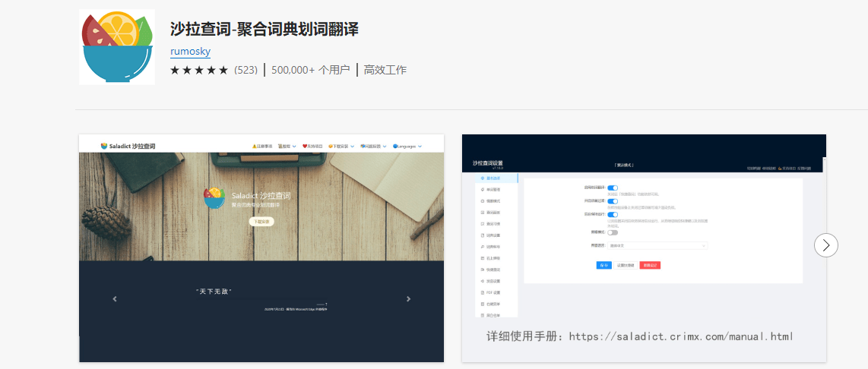
Task: Open the 高效工作 category link
Action: [385, 71]
